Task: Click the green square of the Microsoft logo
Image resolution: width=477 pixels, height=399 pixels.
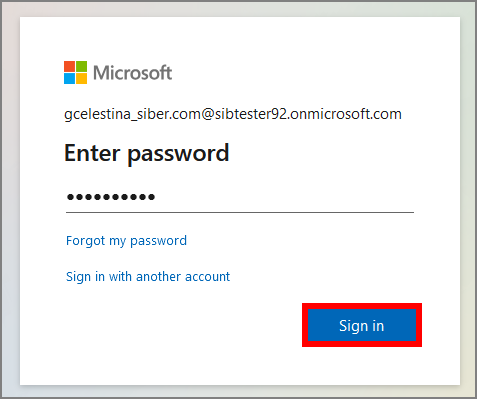Action: tap(82, 66)
